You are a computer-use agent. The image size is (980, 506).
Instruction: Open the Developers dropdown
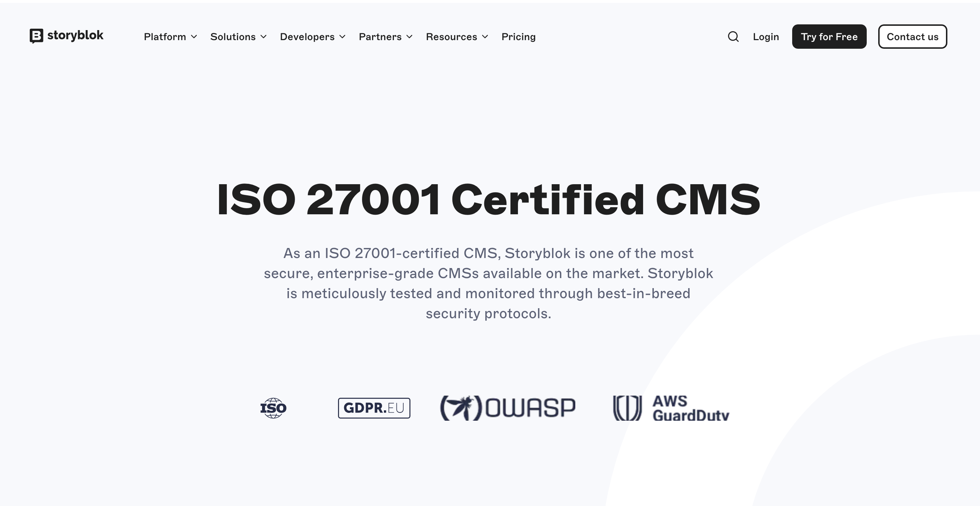tap(313, 37)
